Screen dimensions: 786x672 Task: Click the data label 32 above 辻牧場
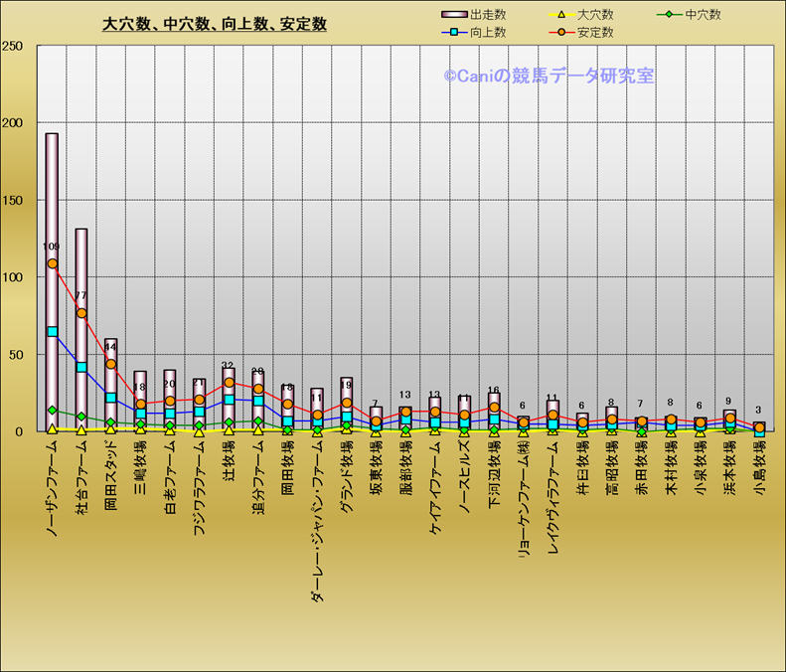coord(229,366)
